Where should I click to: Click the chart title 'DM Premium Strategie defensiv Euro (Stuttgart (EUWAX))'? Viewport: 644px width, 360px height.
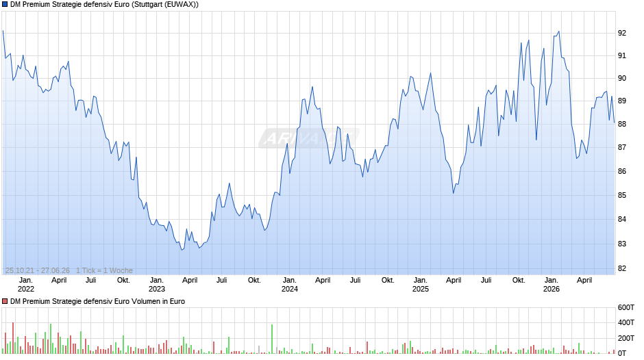point(104,5)
